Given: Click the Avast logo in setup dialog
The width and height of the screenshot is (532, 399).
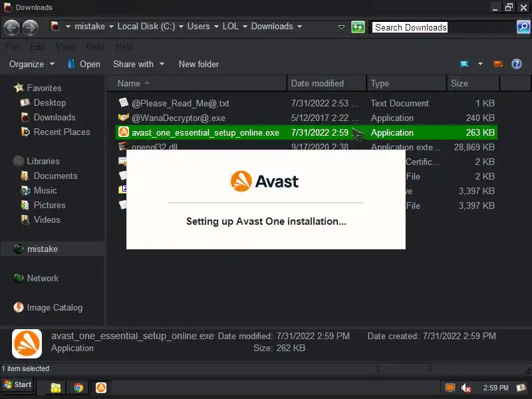Looking at the screenshot, I should pyautogui.click(x=265, y=181).
